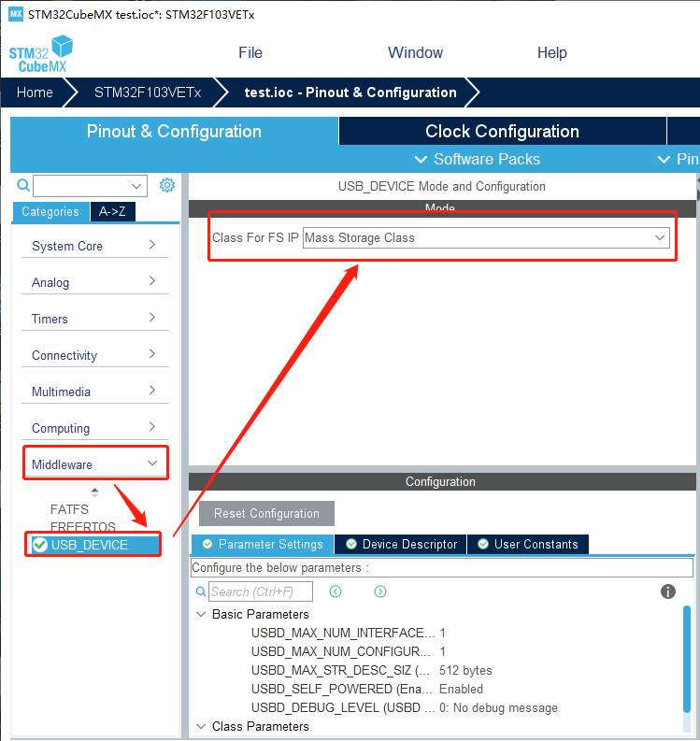This screenshot has width=700, height=741.
Task: Switch to the Pinout & Configuration tab
Action: [174, 131]
